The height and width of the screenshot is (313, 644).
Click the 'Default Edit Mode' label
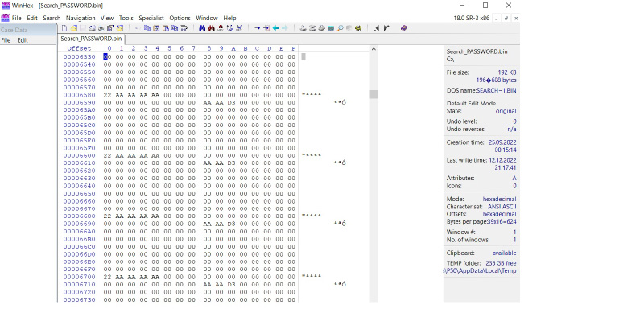click(471, 104)
